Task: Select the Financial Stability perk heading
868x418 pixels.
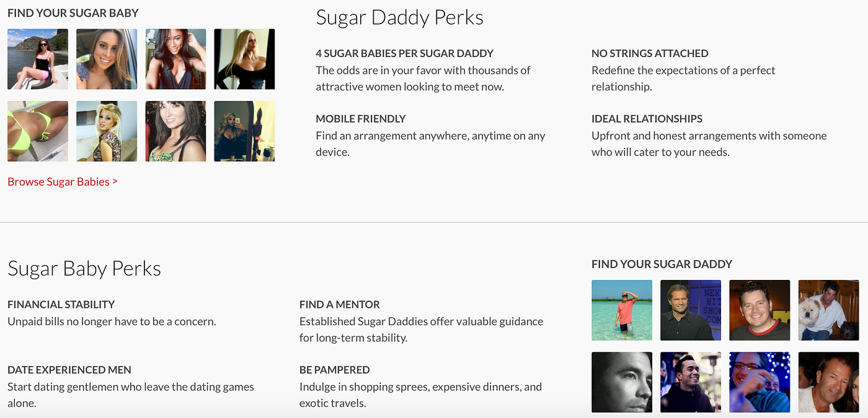Action: [61, 305]
